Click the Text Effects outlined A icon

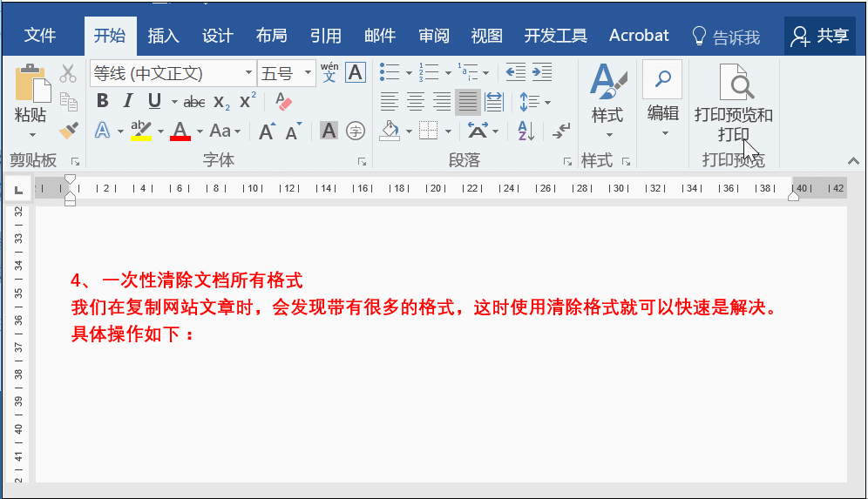(103, 131)
